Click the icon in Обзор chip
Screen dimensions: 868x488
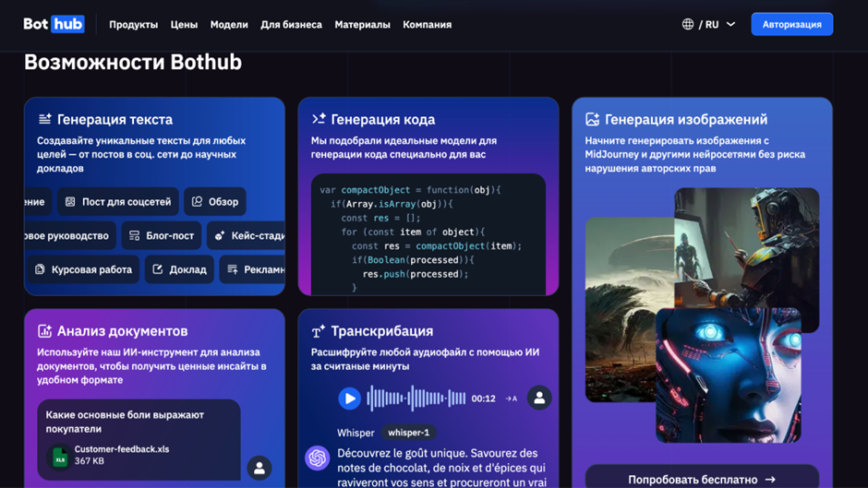point(197,201)
